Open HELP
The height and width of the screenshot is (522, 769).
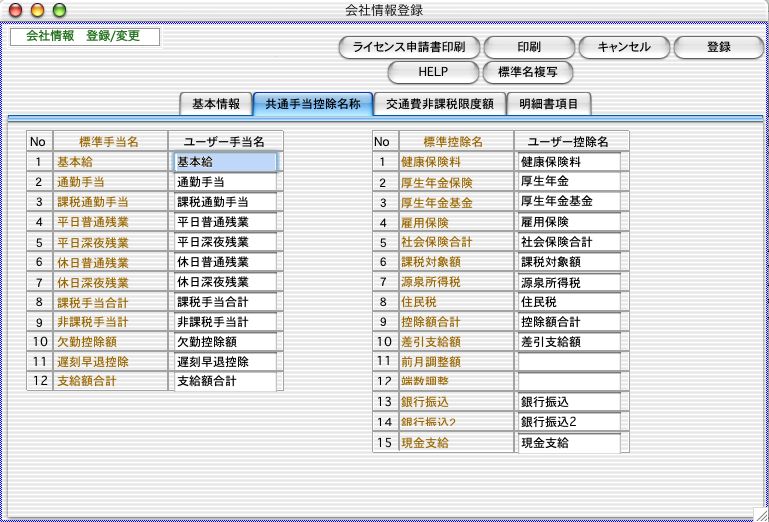[432, 72]
